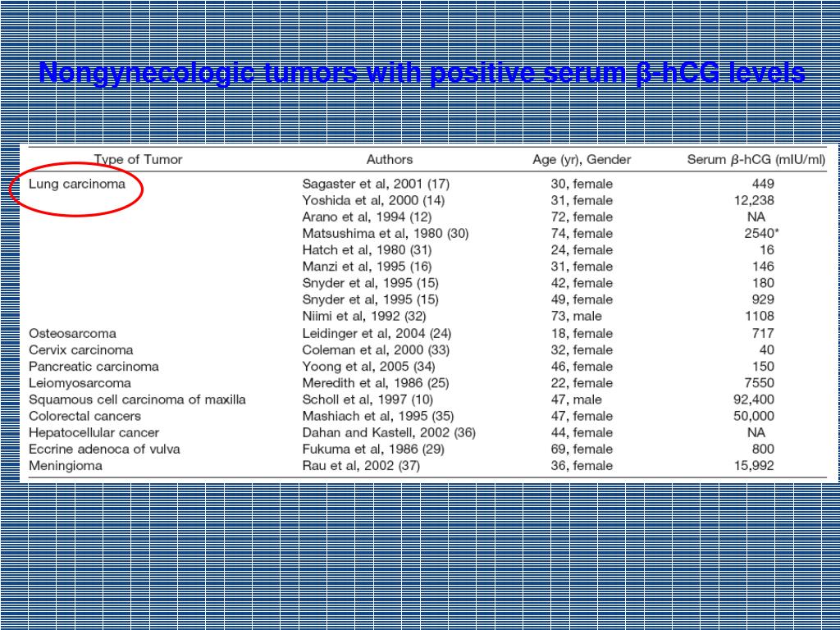This screenshot has height=630, width=840.
Task: Click the 'Lung carcinoma' tumor type cell
Action: click(77, 185)
